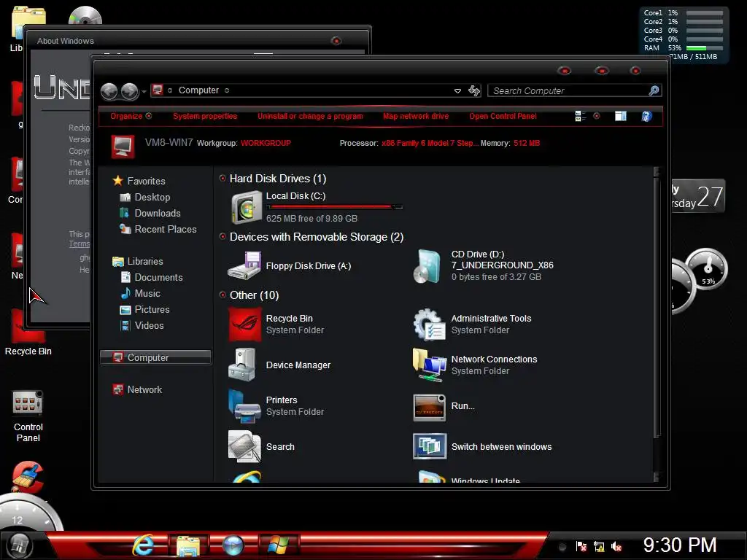The width and height of the screenshot is (747, 560).
Task: Collapse Devices with Removable Storage group
Action: tap(222, 237)
